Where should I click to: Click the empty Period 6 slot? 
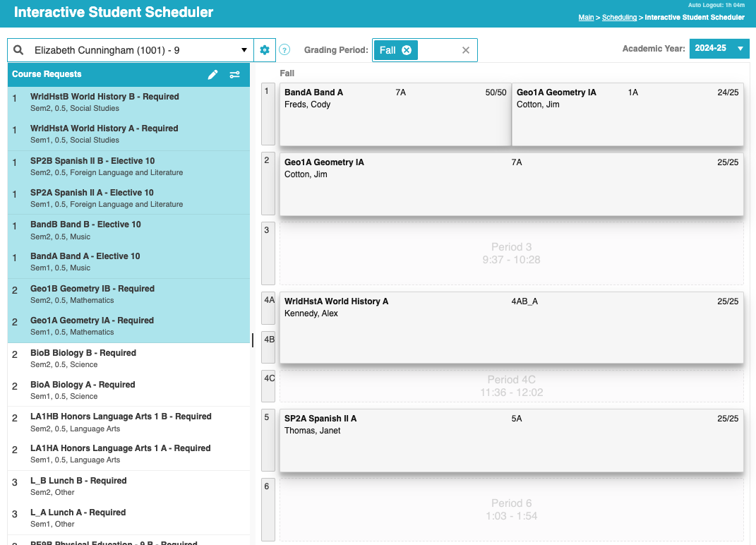point(511,510)
